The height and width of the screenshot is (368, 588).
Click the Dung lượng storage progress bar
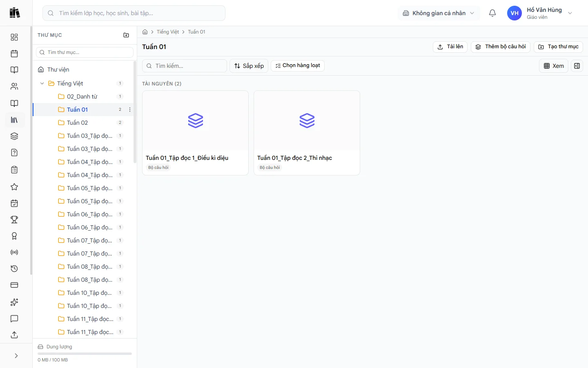click(x=85, y=354)
